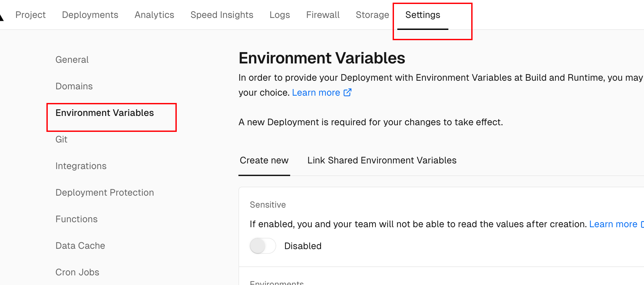Open Speed Insights tab
Screen dimensions: 644x285
pos(222,15)
